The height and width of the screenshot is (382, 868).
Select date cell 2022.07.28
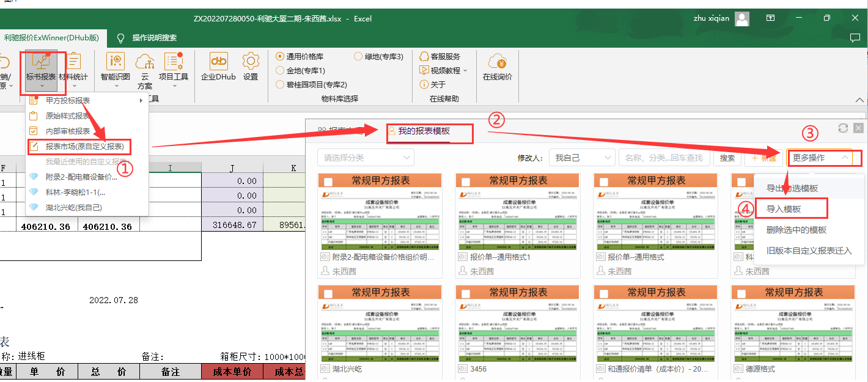(x=114, y=300)
